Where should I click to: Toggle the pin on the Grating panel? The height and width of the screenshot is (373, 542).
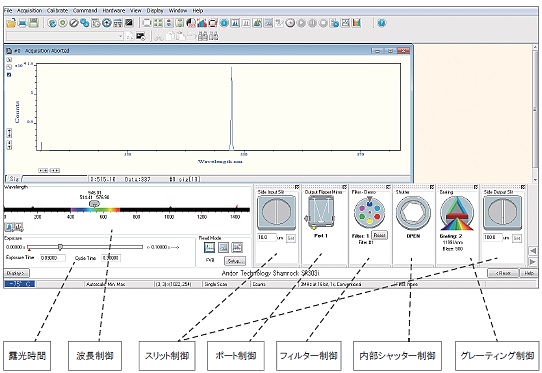click(x=476, y=187)
